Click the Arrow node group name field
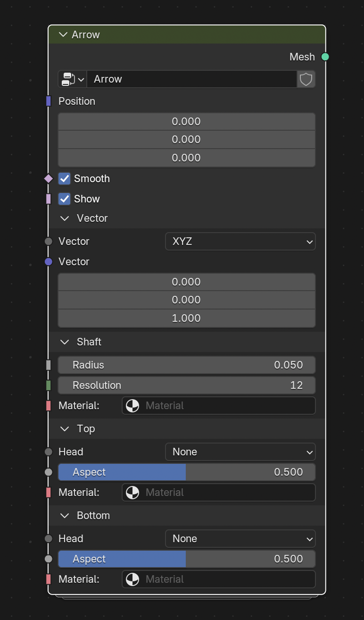This screenshot has height=620, width=364. (x=192, y=79)
